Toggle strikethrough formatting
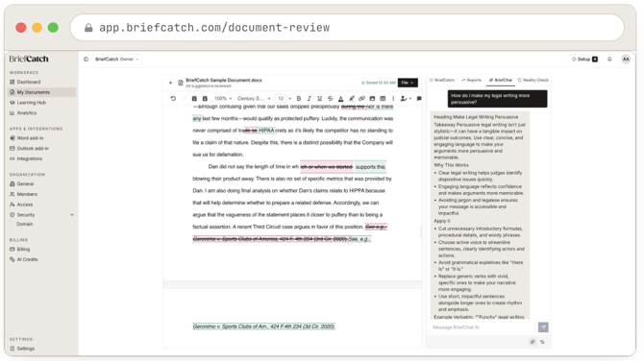 click(330, 99)
